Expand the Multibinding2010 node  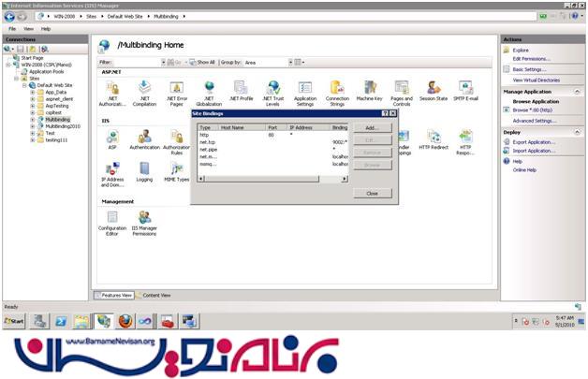click(x=33, y=126)
